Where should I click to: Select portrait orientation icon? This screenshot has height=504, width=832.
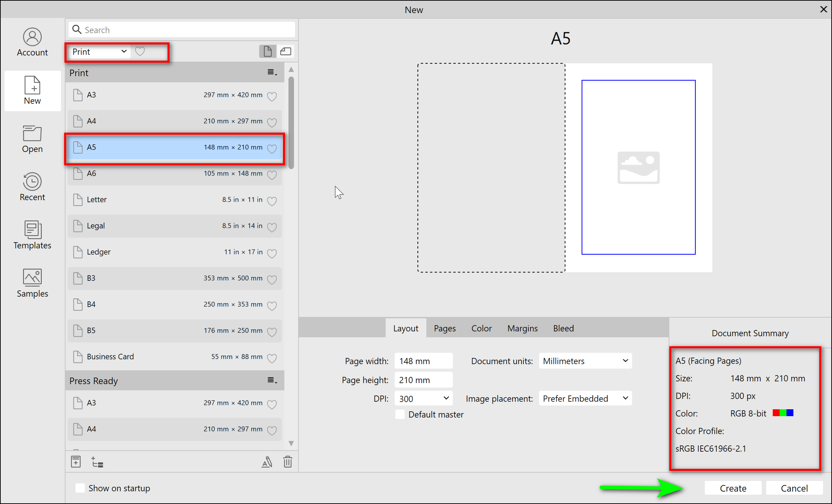(267, 51)
